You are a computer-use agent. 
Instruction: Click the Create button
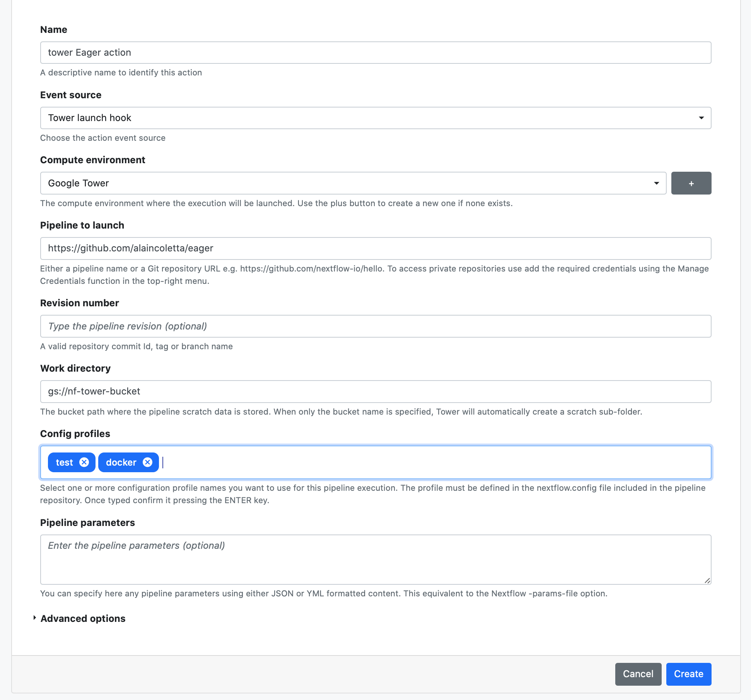click(689, 674)
